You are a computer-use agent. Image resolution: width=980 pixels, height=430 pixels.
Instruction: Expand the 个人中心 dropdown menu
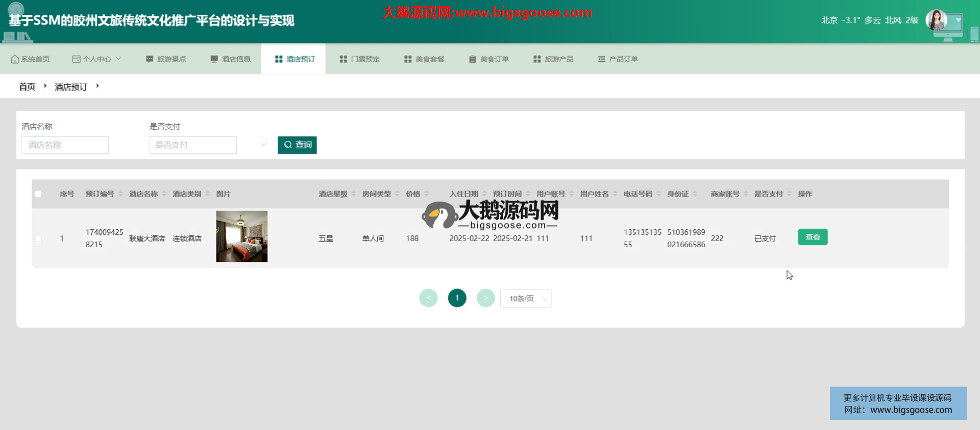tap(97, 59)
